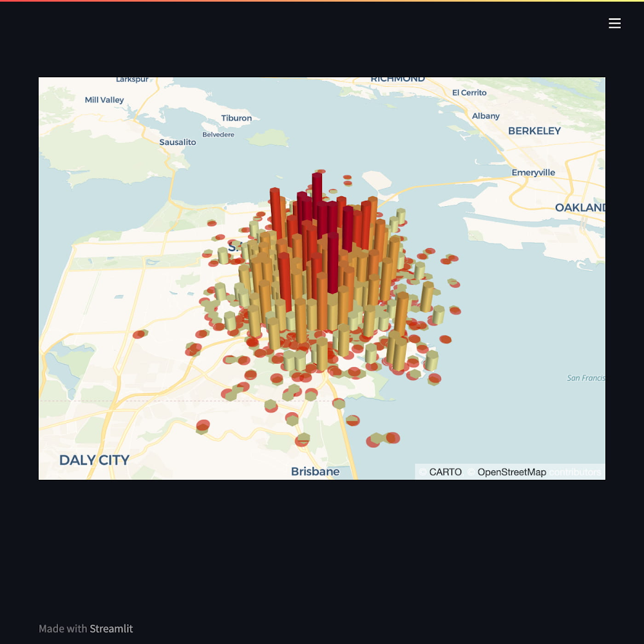Click the contributors attribution text
Screen dimensions: 644x644
(x=575, y=472)
